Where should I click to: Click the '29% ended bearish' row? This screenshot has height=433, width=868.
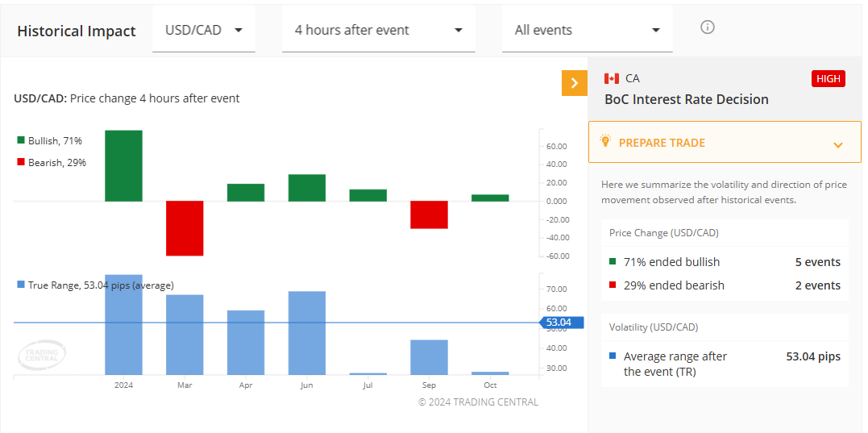[x=725, y=285]
